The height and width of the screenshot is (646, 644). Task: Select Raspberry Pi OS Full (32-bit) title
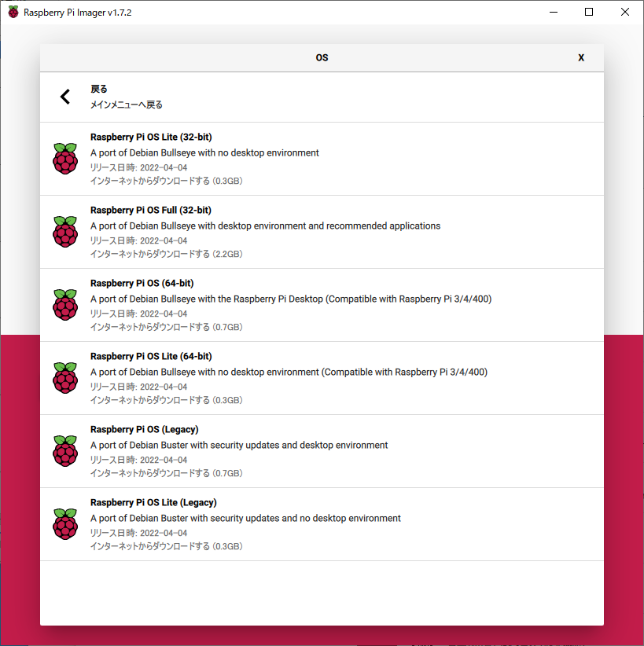[150, 210]
